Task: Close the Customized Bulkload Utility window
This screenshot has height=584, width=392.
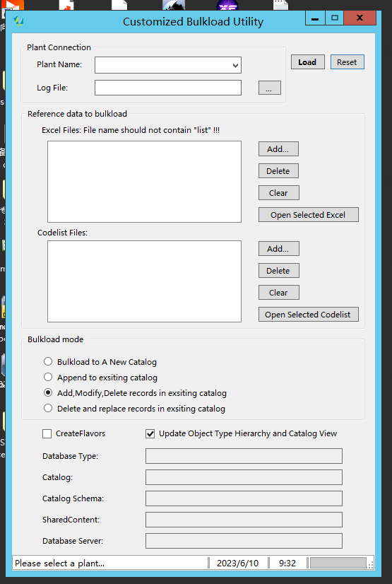Action: coord(360,18)
